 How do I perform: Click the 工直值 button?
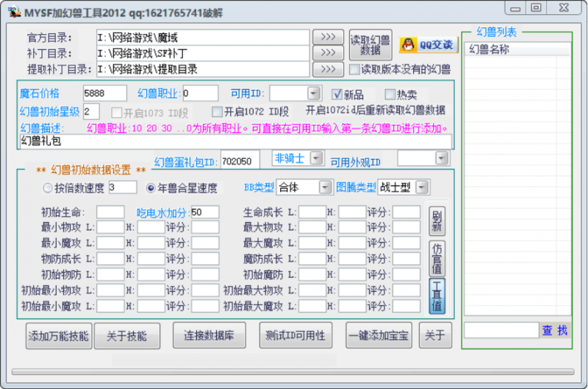[x=437, y=296]
